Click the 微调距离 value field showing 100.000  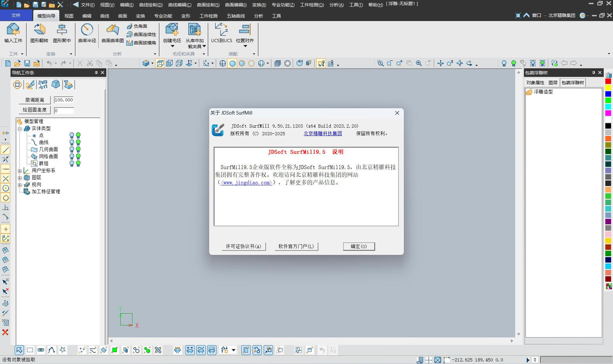point(64,100)
